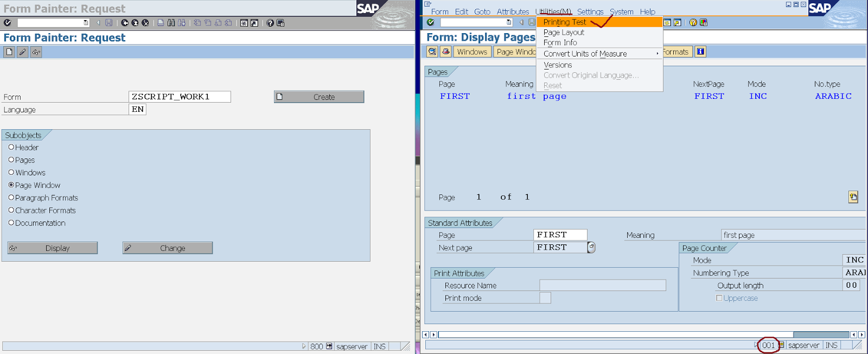Click the Create blank page icon below Form Painter title

tap(9, 52)
